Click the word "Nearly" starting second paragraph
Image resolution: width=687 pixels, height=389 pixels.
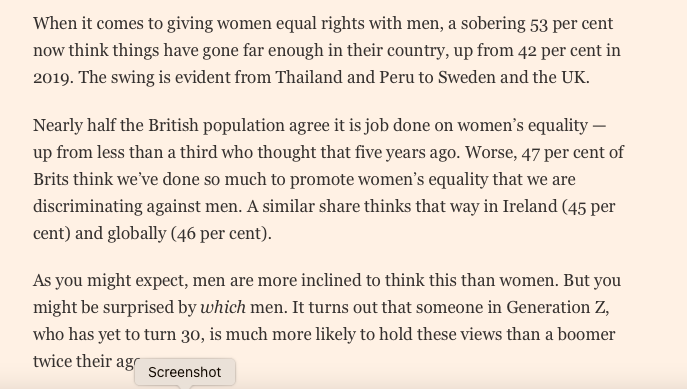[x=58, y=125]
